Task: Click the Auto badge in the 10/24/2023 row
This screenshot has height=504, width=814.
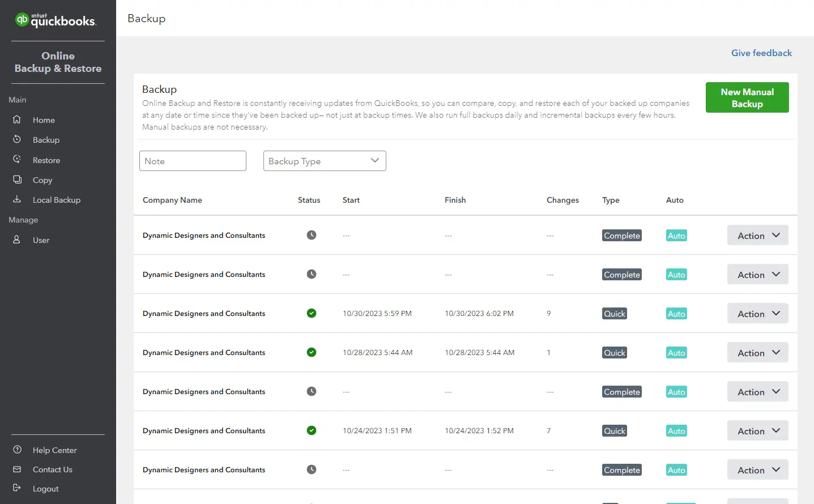Action: 676,431
